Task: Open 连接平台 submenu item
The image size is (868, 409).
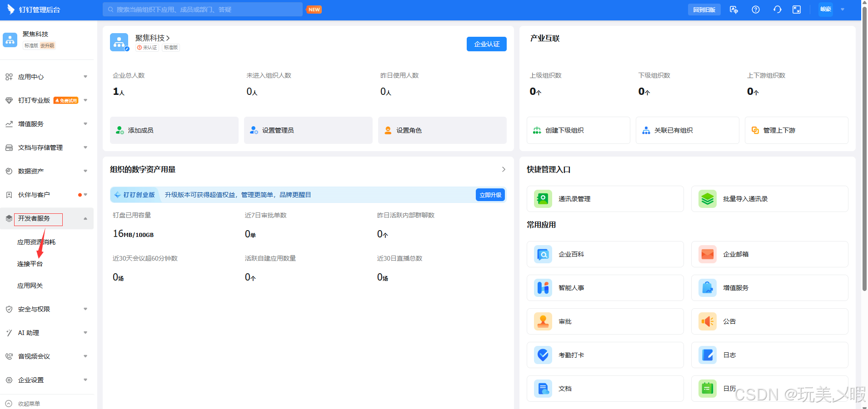Action: click(30, 264)
